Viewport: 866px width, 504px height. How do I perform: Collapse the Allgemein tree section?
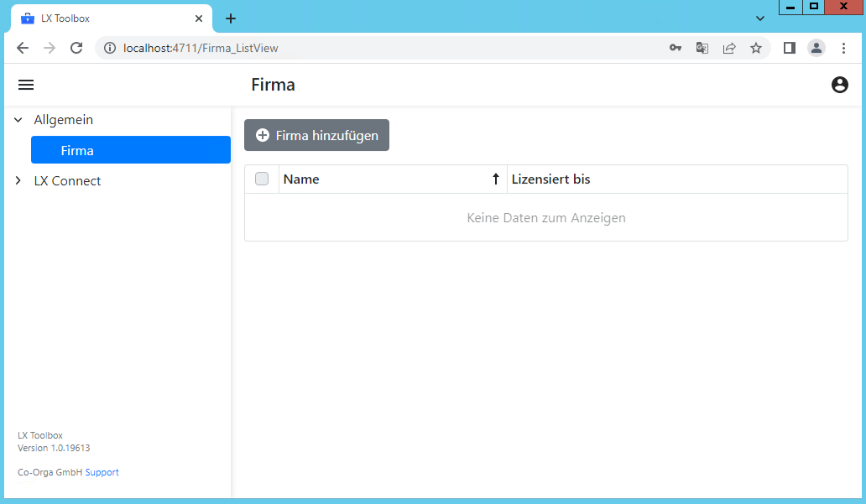pos(18,120)
